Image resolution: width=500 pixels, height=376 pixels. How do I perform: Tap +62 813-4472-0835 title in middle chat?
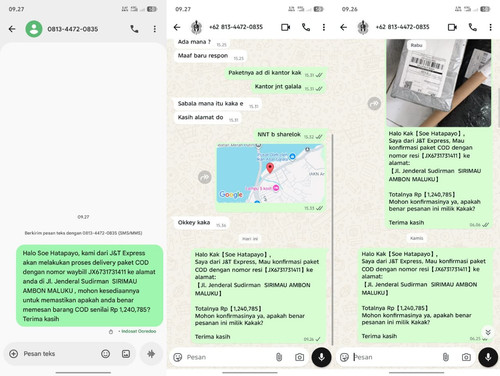(x=236, y=27)
